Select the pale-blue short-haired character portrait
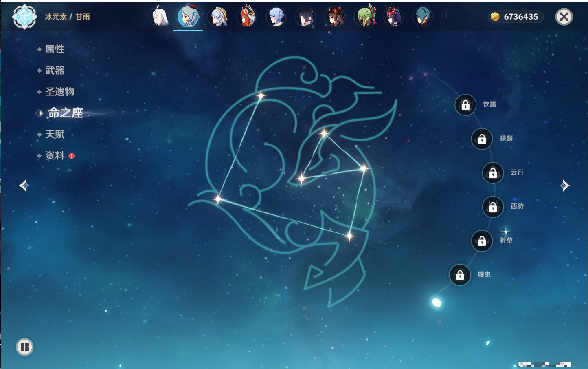 pyautogui.click(x=276, y=17)
